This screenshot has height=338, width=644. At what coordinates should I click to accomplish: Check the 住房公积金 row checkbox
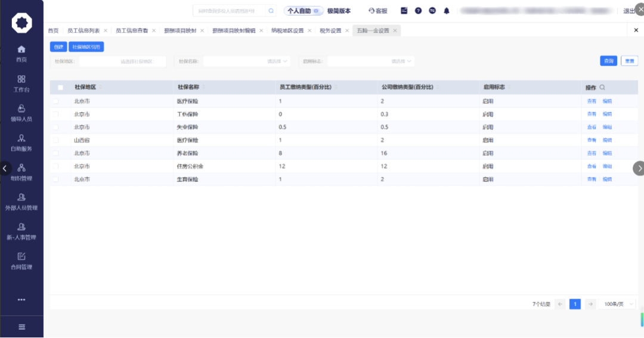[x=56, y=166]
